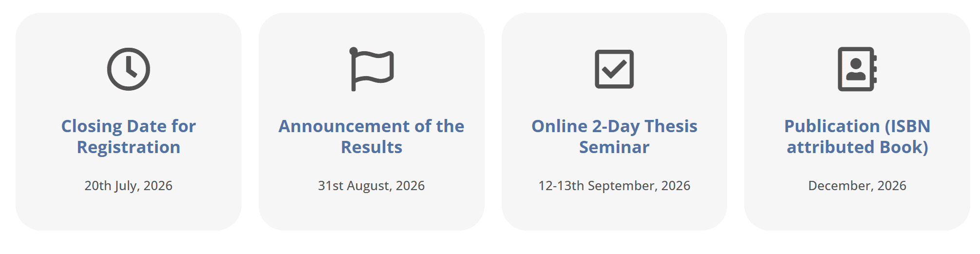This screenshot has width=980, height=254.
Task: Click the checkmark inside the square icon
Action: coord(614,69)
